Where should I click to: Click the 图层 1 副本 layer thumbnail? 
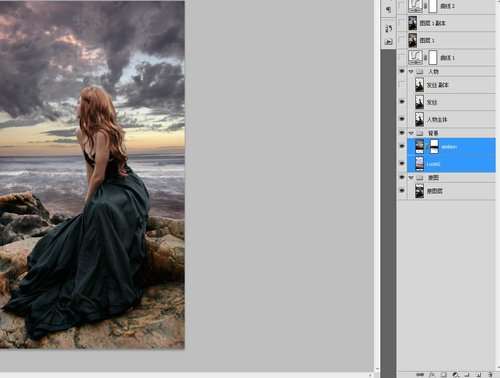click(413, 23)
